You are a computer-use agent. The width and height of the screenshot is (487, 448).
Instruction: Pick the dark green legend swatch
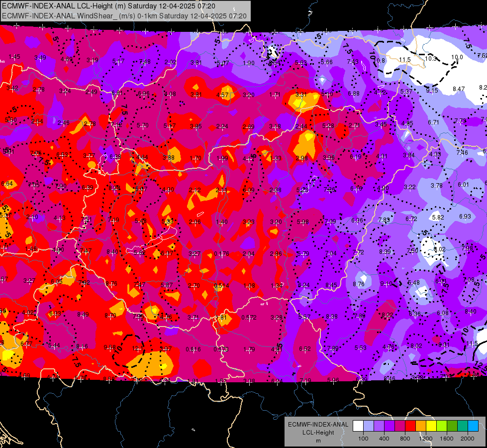[x=452, y=426]
